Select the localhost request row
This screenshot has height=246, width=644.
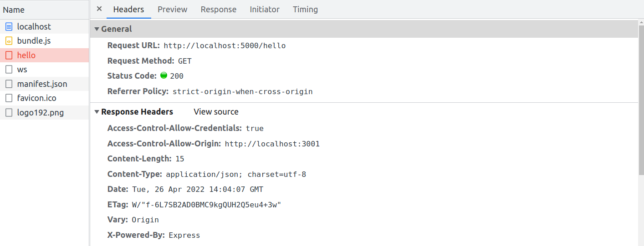[45, 26]
